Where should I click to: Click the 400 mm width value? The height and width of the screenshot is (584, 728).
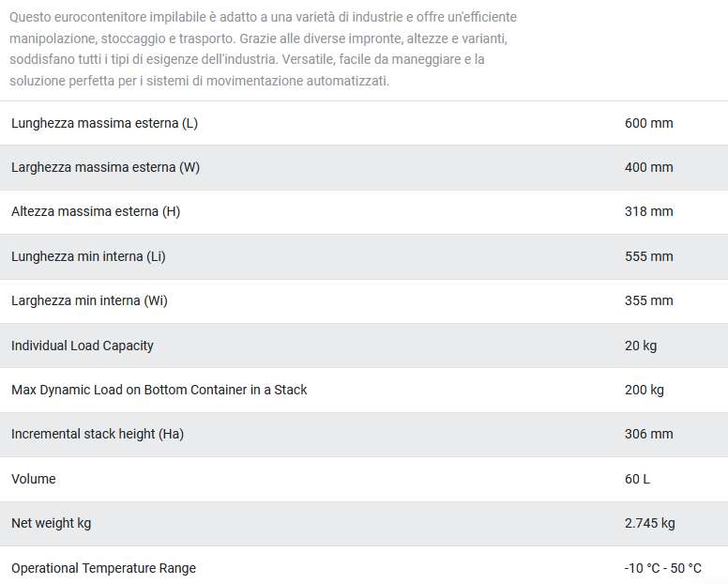coord(648,167)
